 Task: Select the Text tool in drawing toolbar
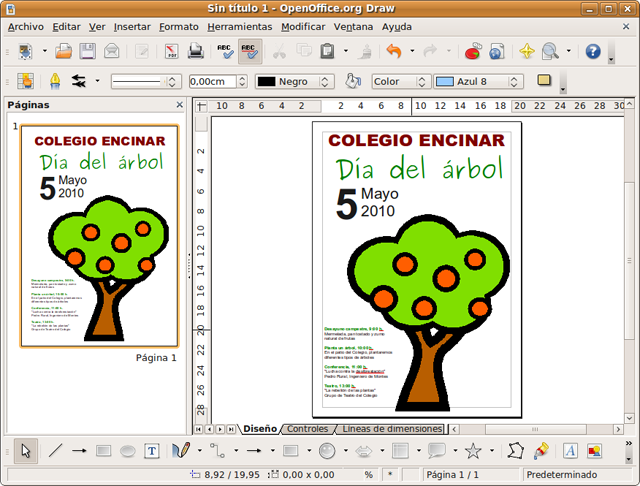[x=152, y=451]
